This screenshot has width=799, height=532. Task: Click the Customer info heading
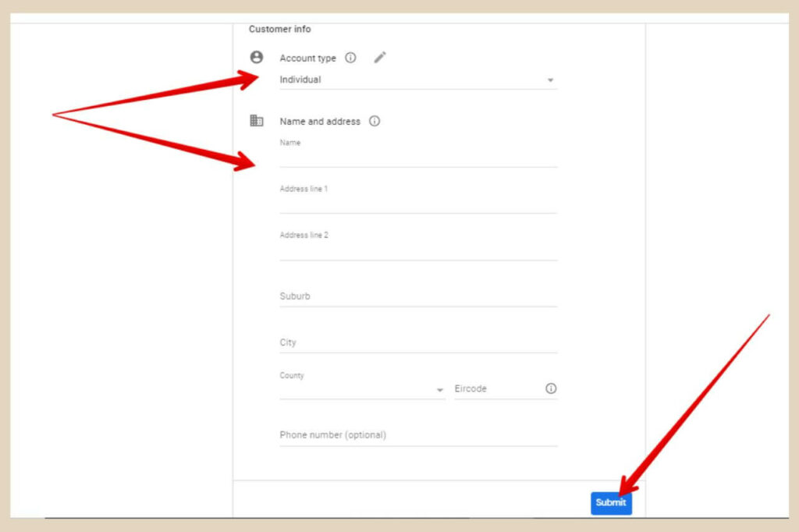pyautogui.click(x=280, y=29)
